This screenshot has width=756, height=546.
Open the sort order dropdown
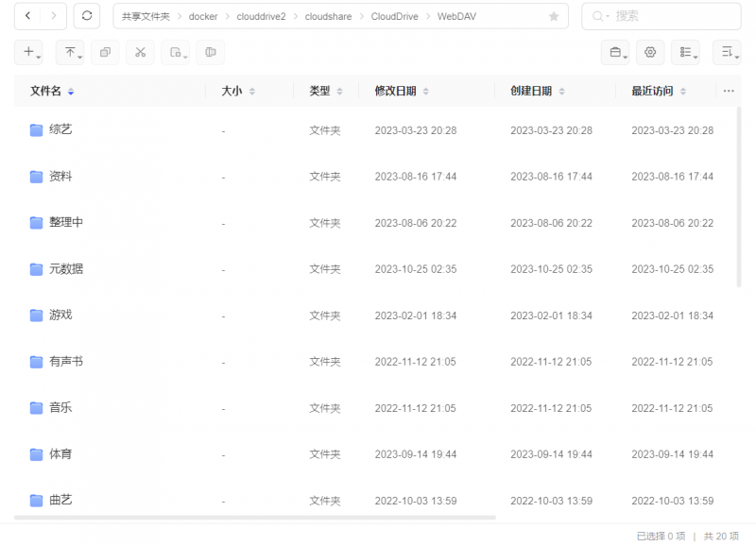(727, 53)
